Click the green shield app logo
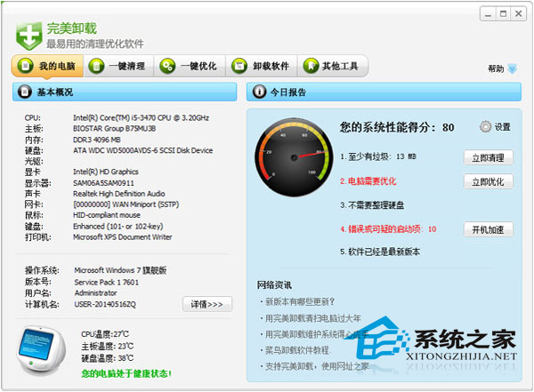The height and width of the screenshot is (392, 534). point(28,33)
